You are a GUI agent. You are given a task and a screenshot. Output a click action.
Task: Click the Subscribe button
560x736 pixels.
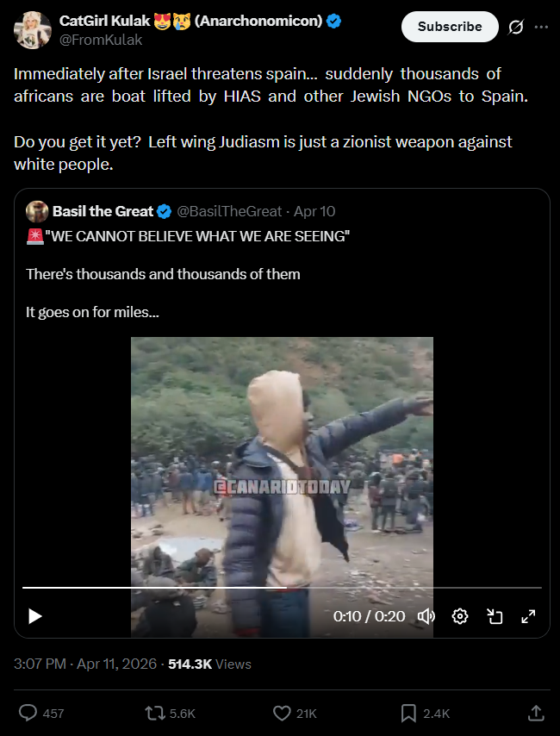click(x=450, y=27)
